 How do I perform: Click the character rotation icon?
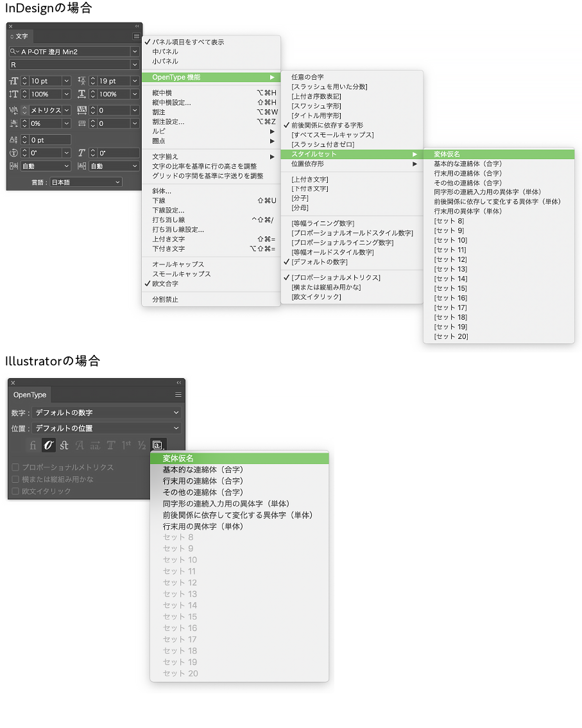click(x=14, y=153)
